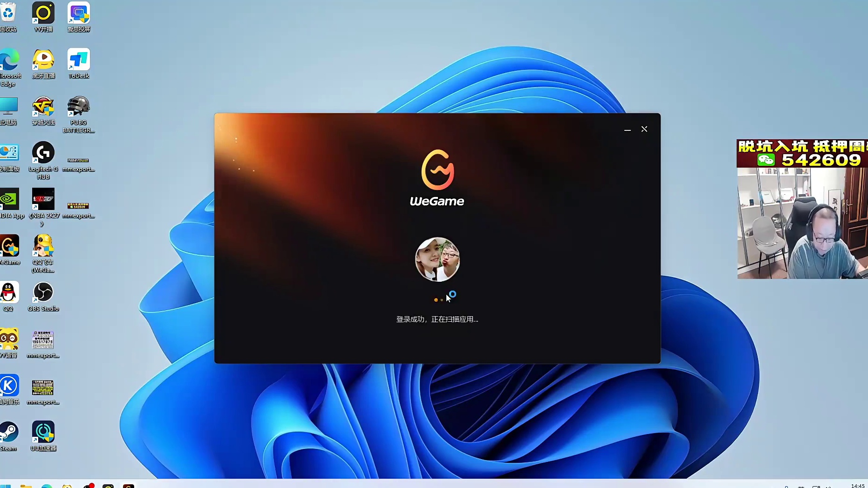Open the QQ penguin desktop icon
The image size is (868, 488).
(9, 296)
